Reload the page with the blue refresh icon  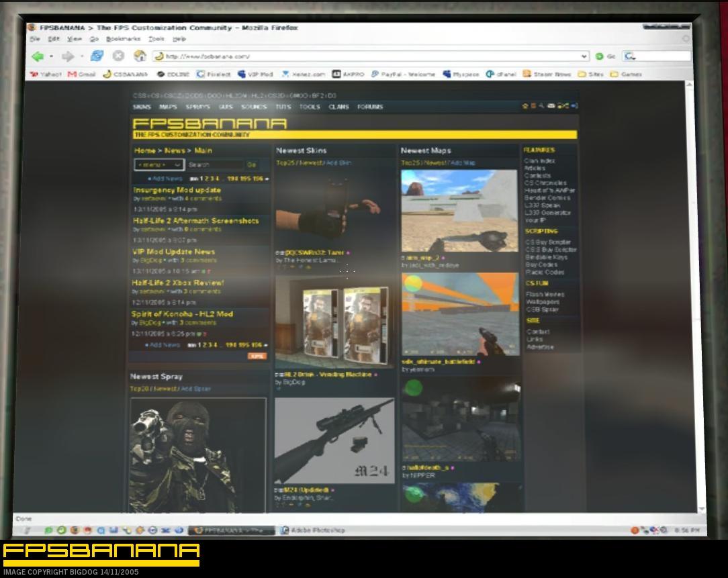97,56
